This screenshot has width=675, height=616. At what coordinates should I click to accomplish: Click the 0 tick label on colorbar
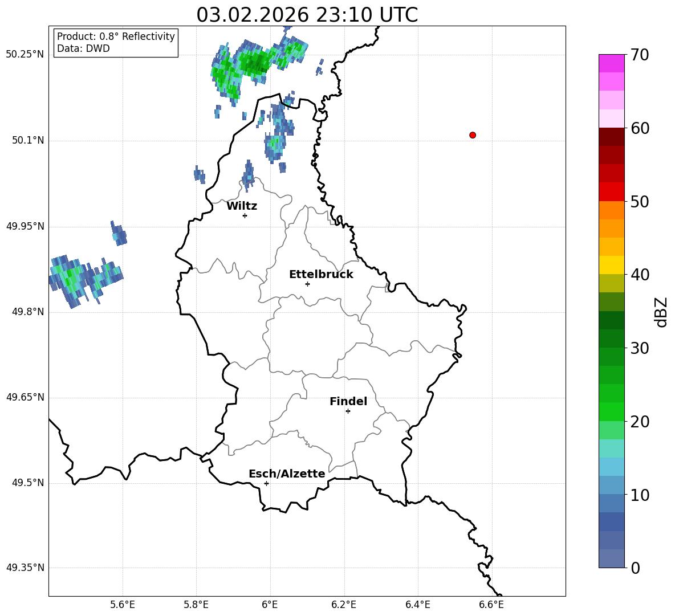pos(636,568)
